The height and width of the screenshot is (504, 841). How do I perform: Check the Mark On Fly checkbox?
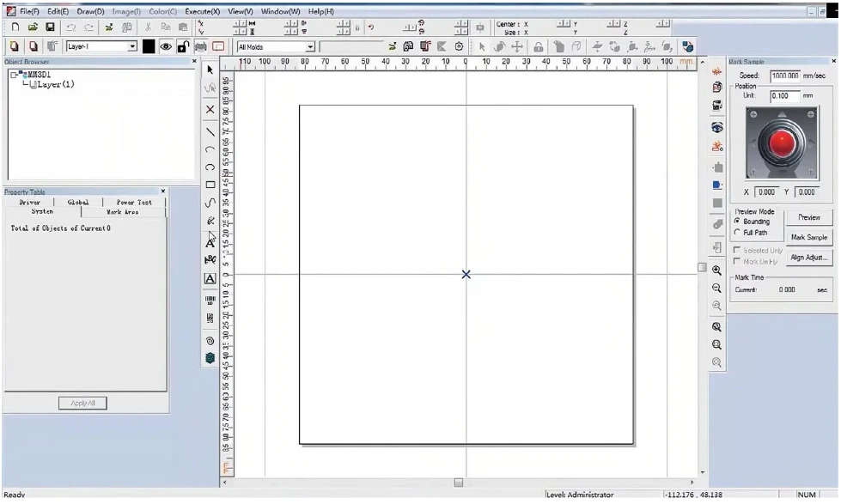point(737,261)
